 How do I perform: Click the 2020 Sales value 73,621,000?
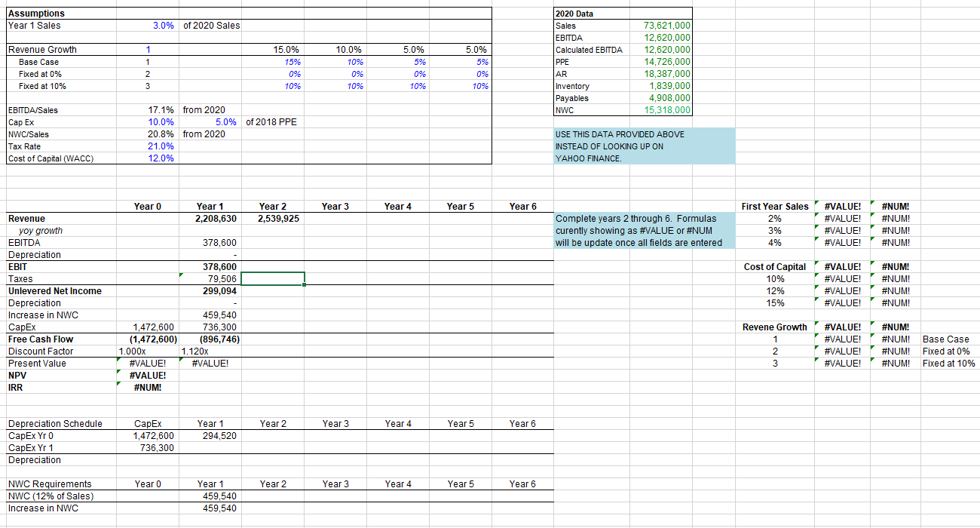coord(661,25)
